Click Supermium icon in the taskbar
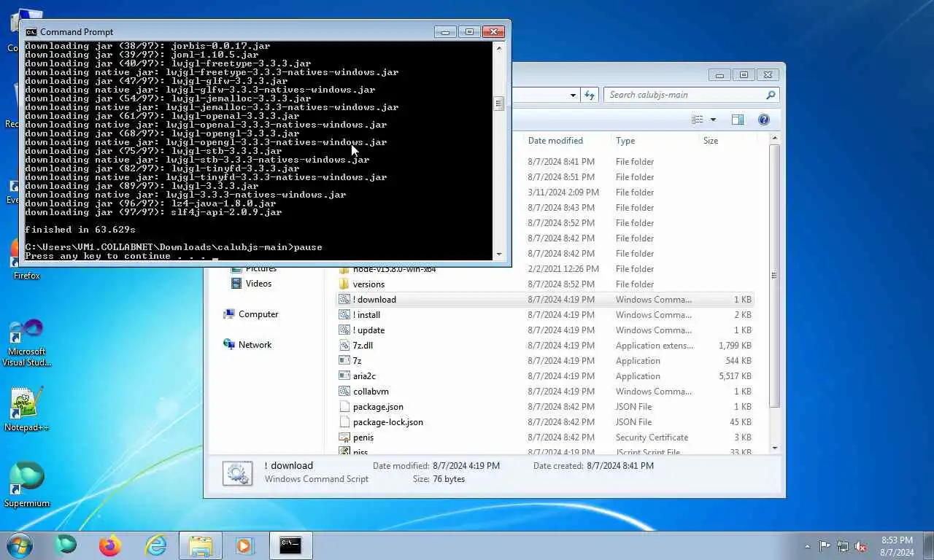This screenshot has width=934, height=560. (66, 545)
